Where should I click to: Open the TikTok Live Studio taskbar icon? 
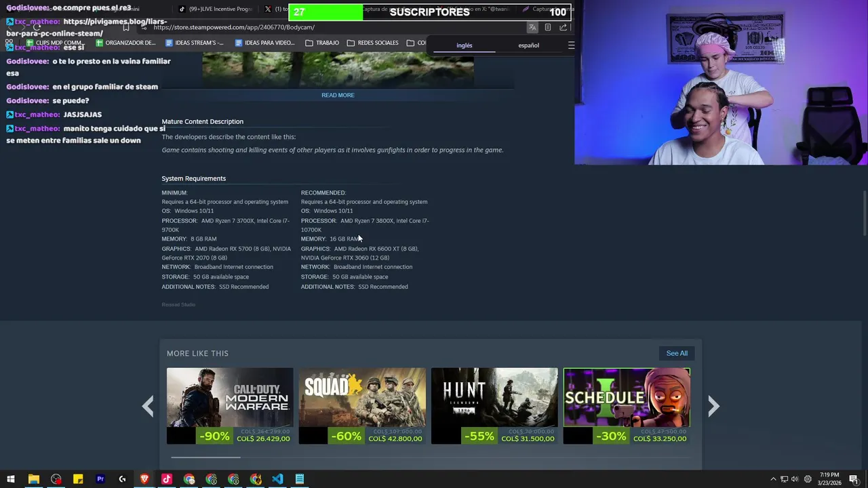(167, 479)
